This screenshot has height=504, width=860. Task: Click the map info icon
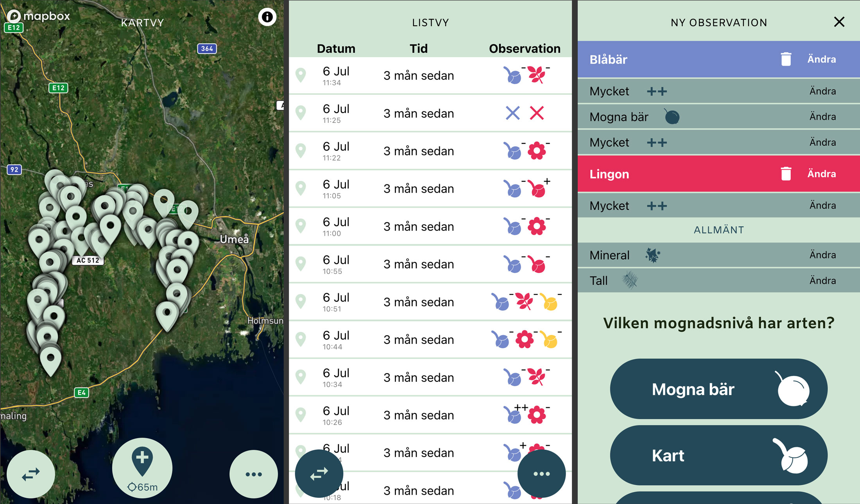pyautogui.click(x=267, y=17)
